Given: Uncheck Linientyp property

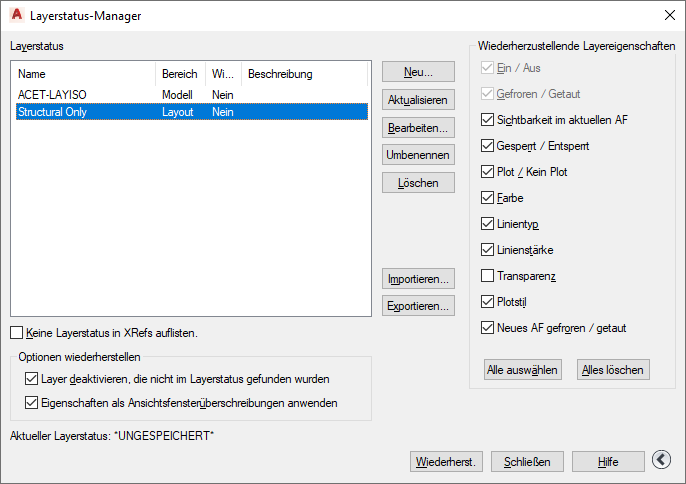Looking at the screenshot, I should tap(487, 224).
